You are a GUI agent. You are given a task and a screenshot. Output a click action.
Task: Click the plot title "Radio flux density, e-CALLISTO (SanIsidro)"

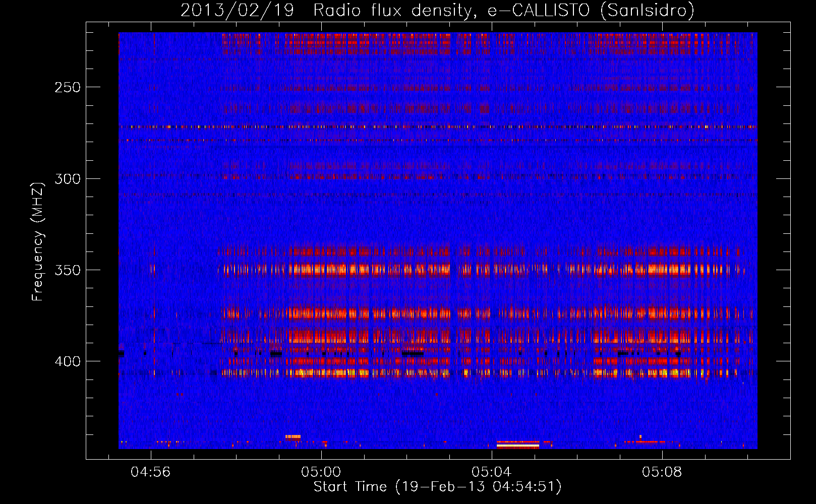tap(503, 10)
